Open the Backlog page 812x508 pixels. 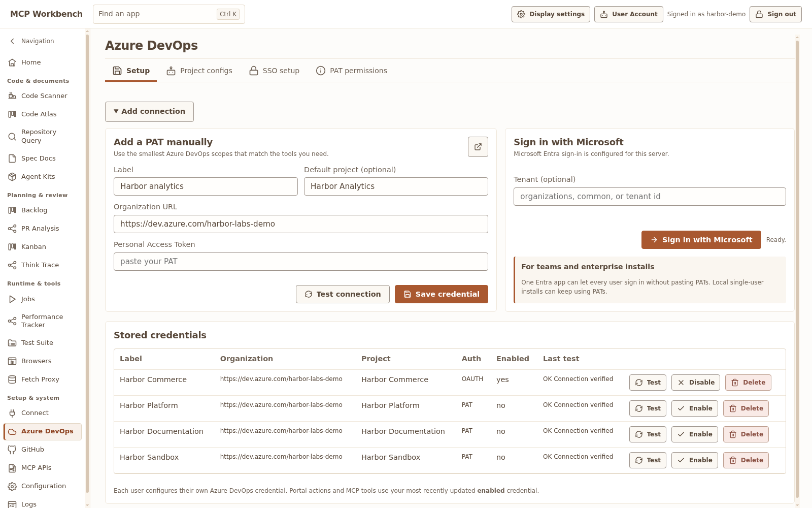43,210
